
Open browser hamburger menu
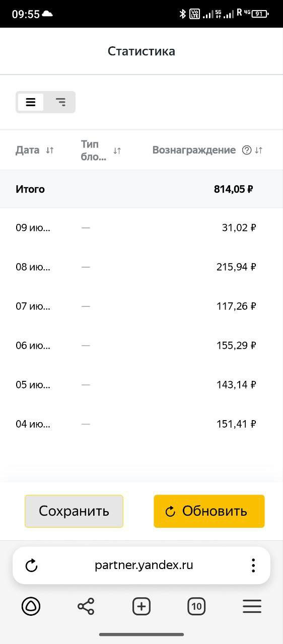tap(252, 607)
